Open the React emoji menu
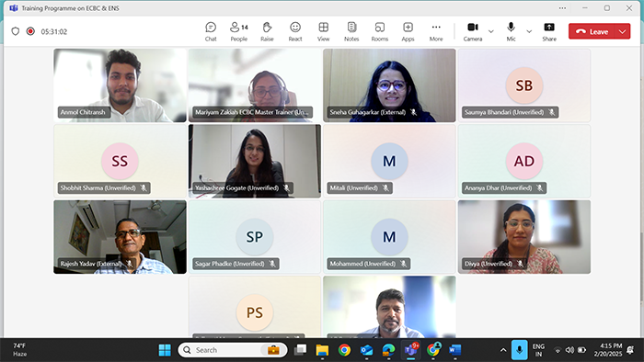 pyautogui.click(x=295, y=31)
